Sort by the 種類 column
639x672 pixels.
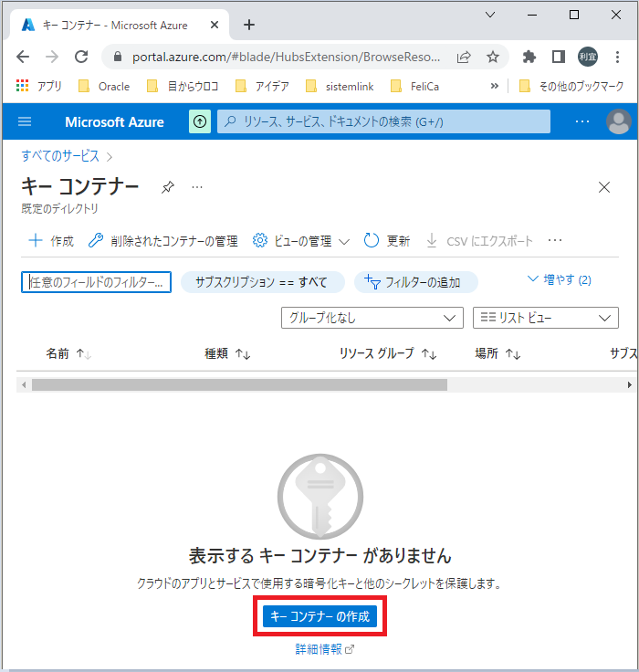click(227, 353)
